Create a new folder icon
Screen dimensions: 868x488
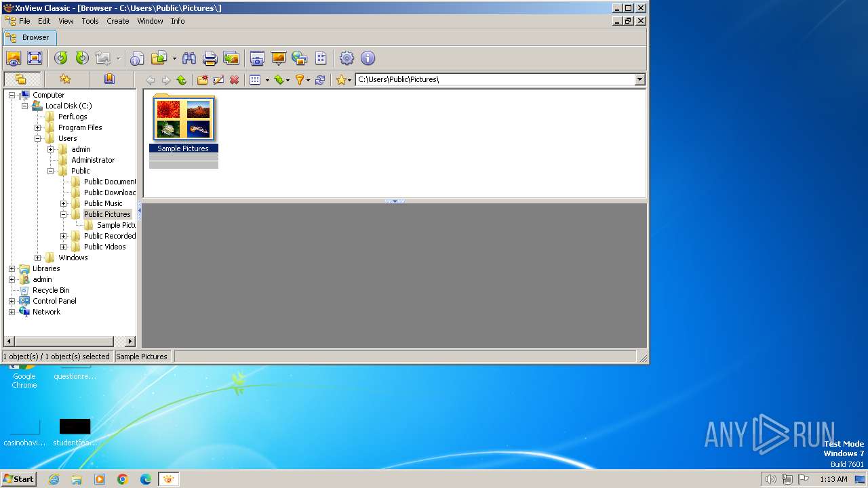point(202,80)
